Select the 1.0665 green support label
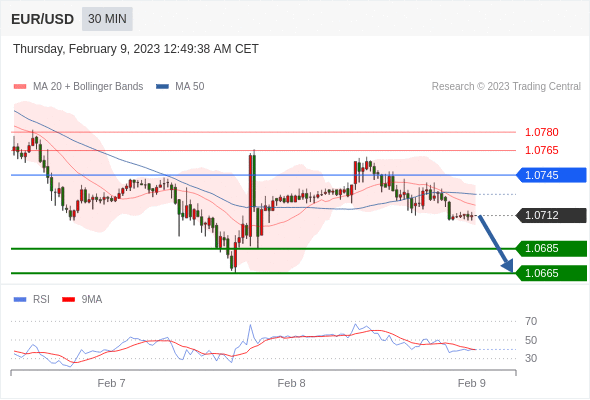The width and height of the screenshot is (590, 400). tap(551, 273)
